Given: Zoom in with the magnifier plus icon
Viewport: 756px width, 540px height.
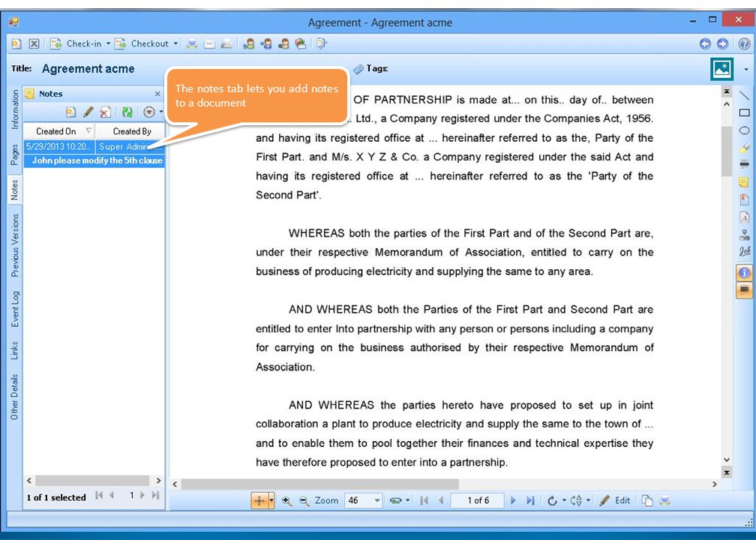Looking at the screenshot, I should pyautogui.click(x=286, y=501).
